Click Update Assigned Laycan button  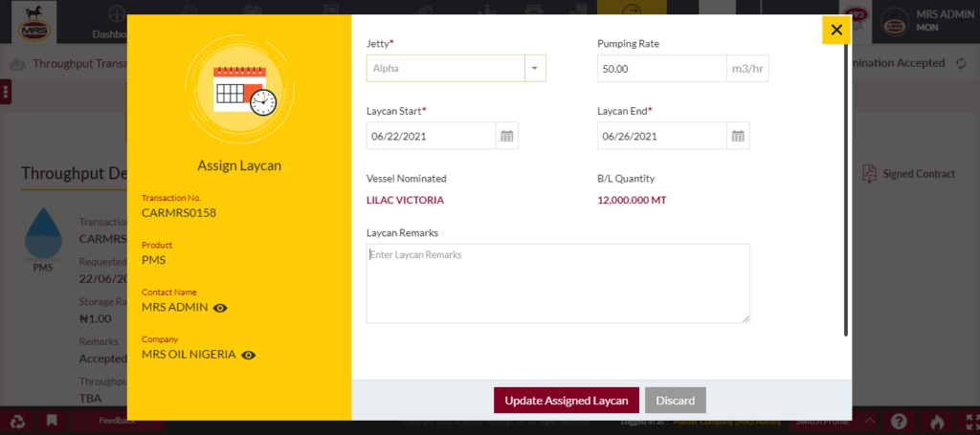pyautogui.click(x=567, y=401)
